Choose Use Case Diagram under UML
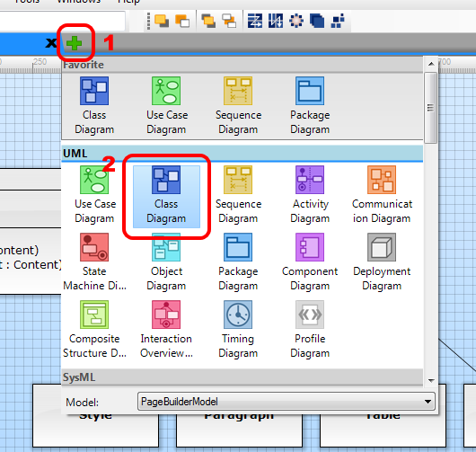The width and height of the screenshot is (476, 452). click(x=94, y=194)
